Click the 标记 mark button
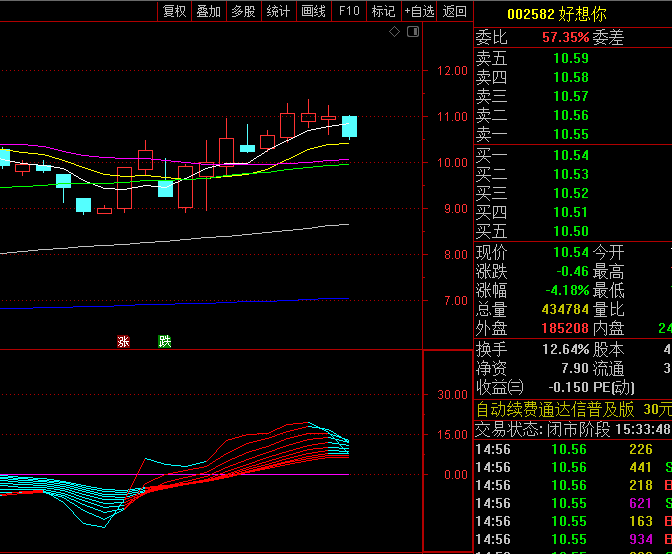This screenshot has height=554, width=672. point(383,11)
